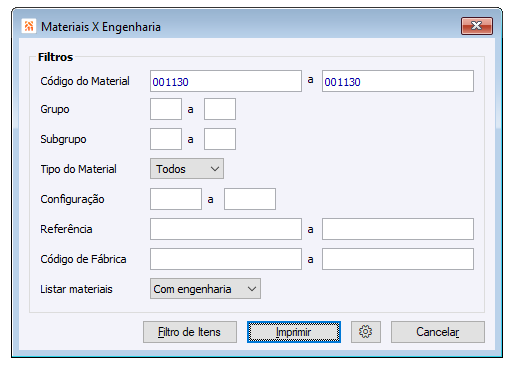Close the Materiais X Engenharia dialog
The image size is (513, 367).
pos(477,26)
